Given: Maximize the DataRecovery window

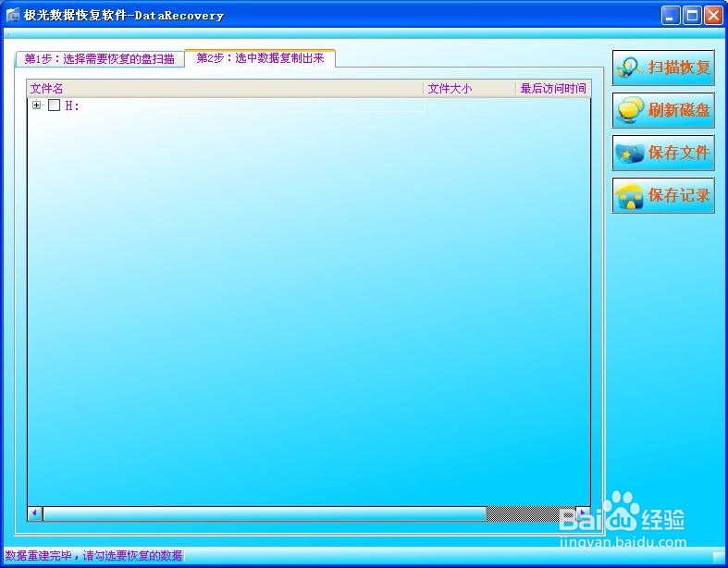Looking at the screenshot, I should 692,16.
